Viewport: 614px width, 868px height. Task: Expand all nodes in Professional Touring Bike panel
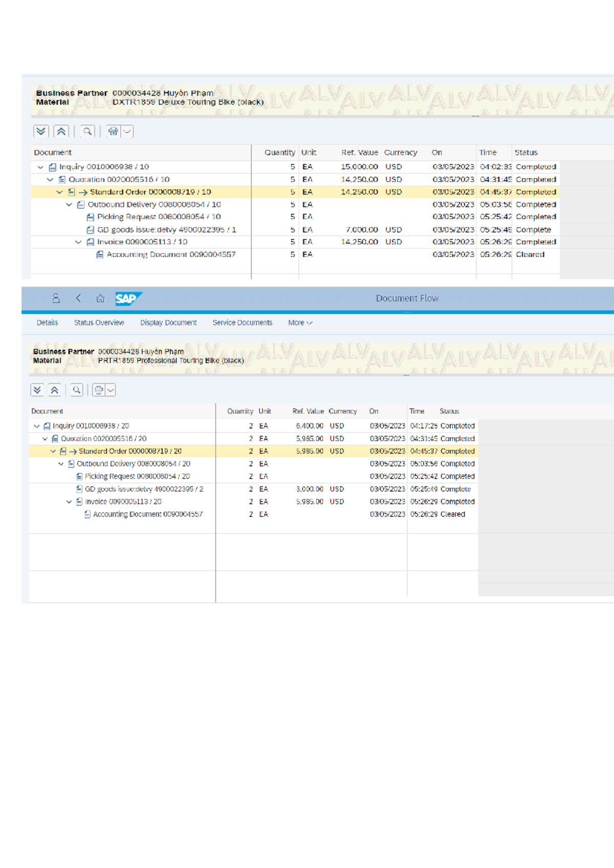pyautogui.click(x=37, y=390)
